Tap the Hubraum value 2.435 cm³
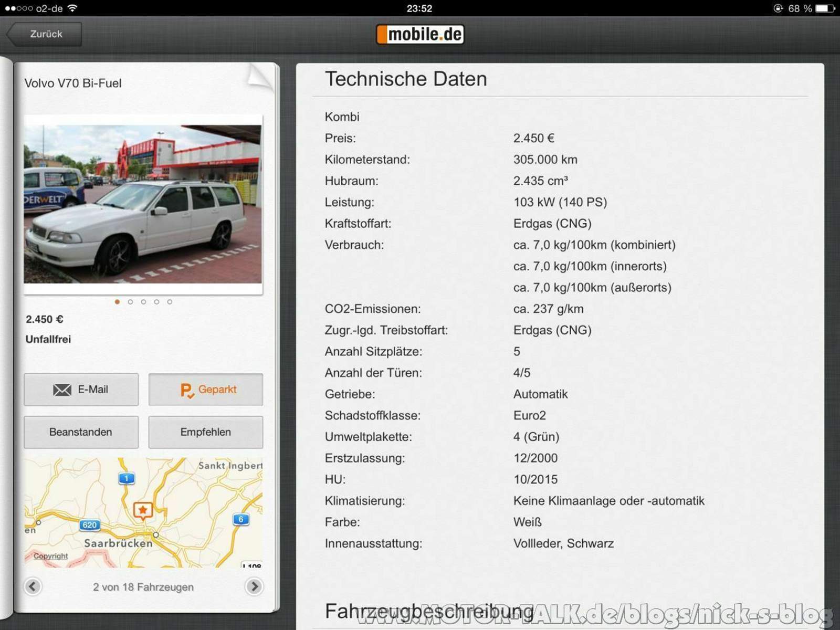 (541, 181)
